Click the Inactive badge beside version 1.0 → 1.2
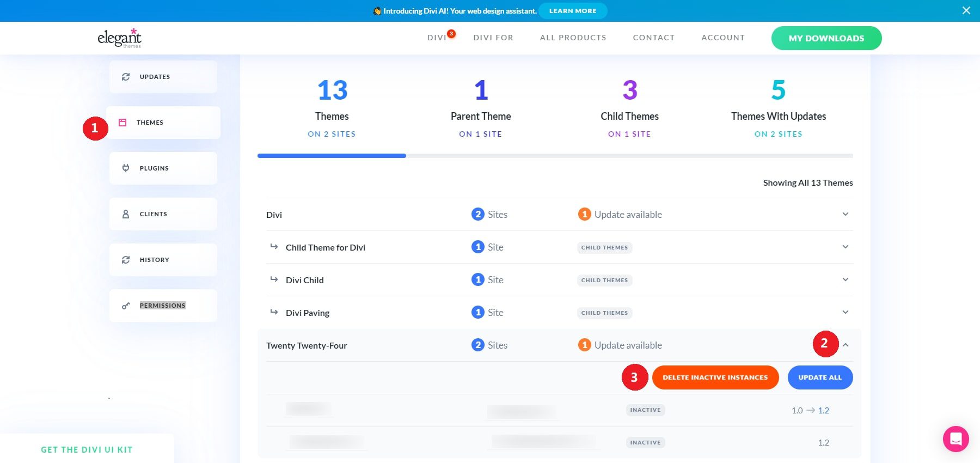The image size is (980, 463). (645, 410)
